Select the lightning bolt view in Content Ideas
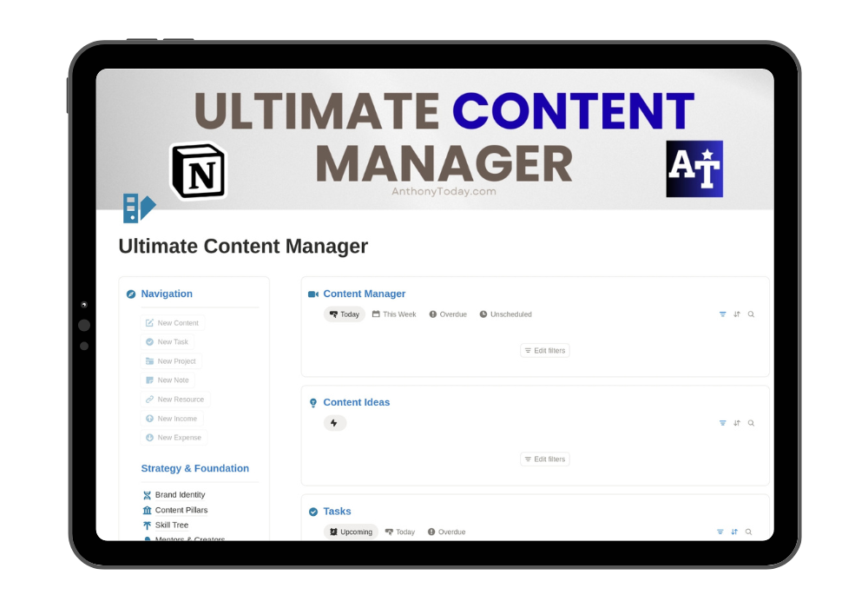The height and width of the screenshot is (608, 868). 334,423
